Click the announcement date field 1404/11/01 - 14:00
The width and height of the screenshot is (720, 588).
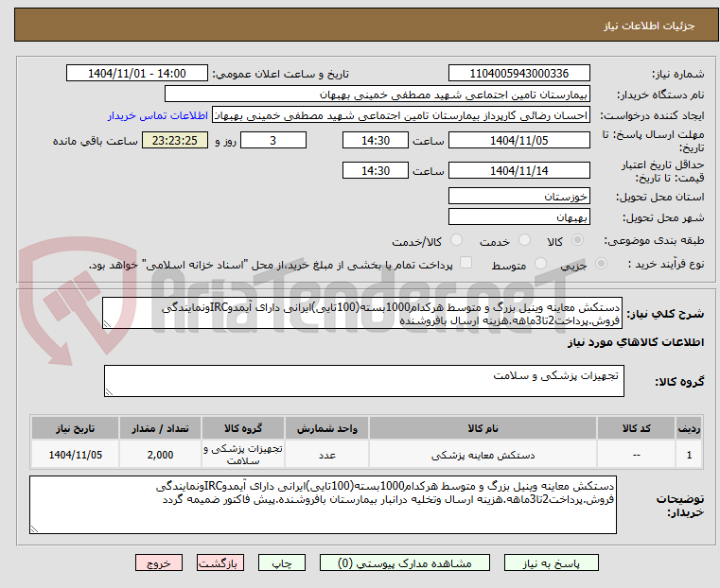(137, 74)
